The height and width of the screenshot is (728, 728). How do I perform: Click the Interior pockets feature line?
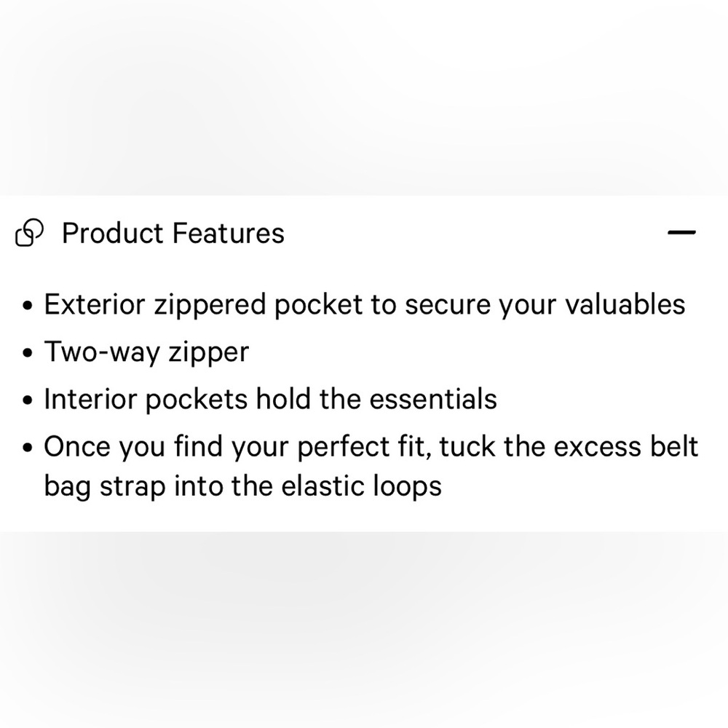pos(270,399)
